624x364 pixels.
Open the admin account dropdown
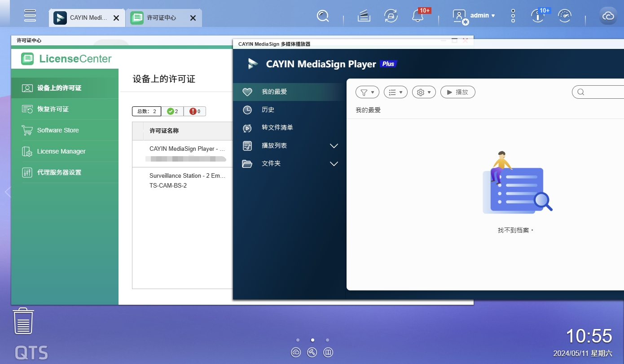[483, 15]
